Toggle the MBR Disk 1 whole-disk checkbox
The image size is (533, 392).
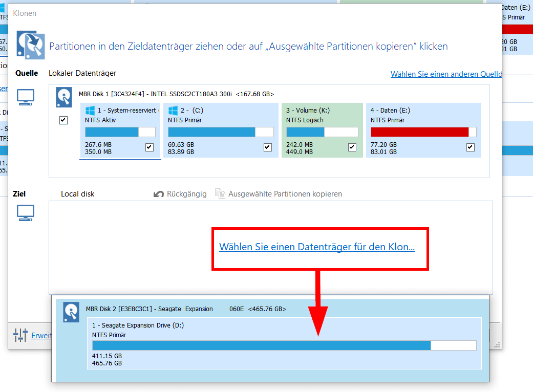point(63,120)
